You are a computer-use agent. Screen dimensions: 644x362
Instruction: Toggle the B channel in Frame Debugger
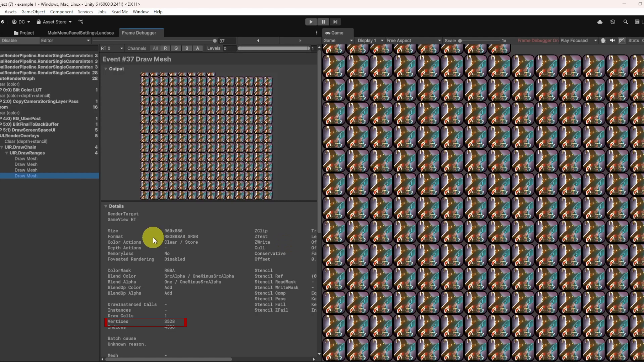(186, 48)
